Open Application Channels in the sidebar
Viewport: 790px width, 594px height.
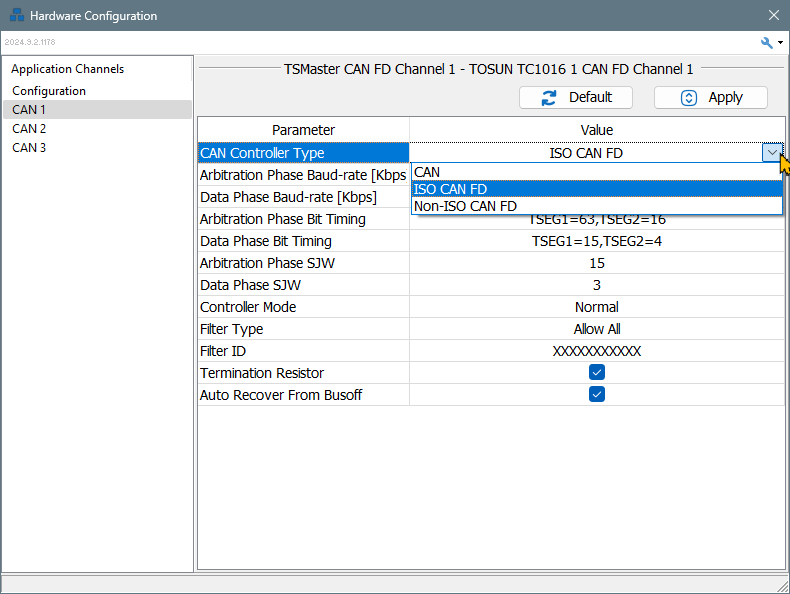pyautogui.click(x=68, y=69)
